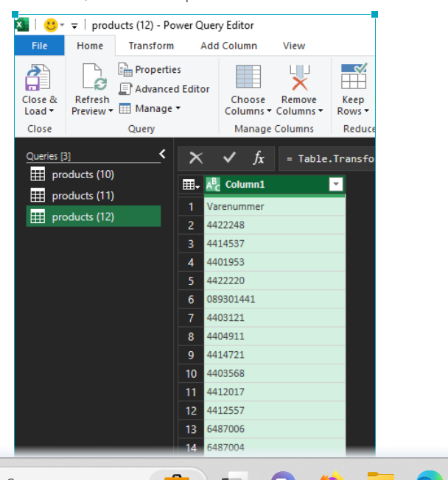Screen dimensions: 448x480
Task: Click the Close & Load icon
Action: [38, 77]
